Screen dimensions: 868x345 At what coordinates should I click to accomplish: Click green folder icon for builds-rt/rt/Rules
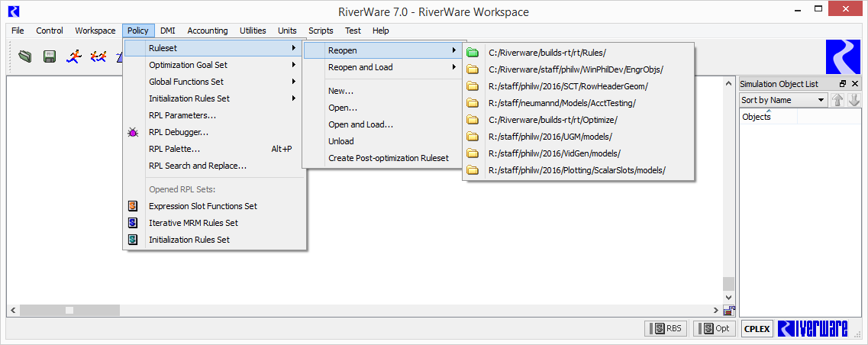[x=473, y=53]
